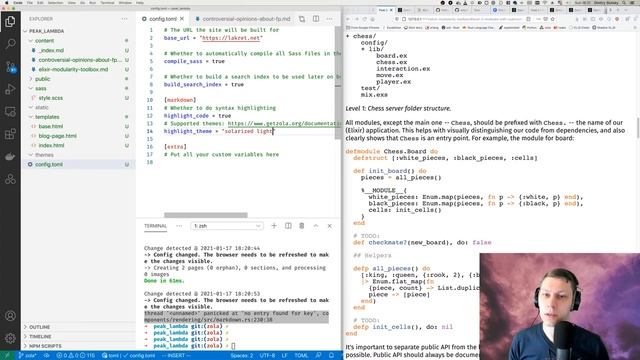Open terminal panel views ellipsis
Image resolution: width=640 pixels, height=360 pixels.
(179, 226)
